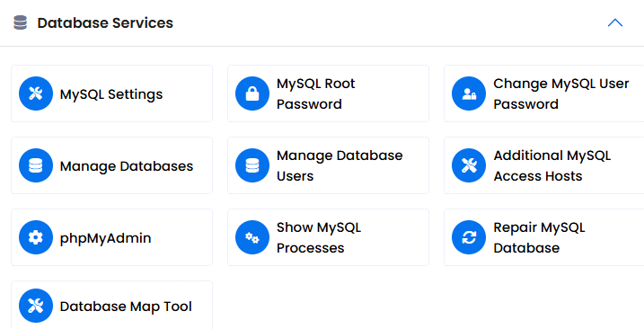Screen dimensions: 644x329
Task: Click the database stack icon in header
Action: [x=20, y=22]
